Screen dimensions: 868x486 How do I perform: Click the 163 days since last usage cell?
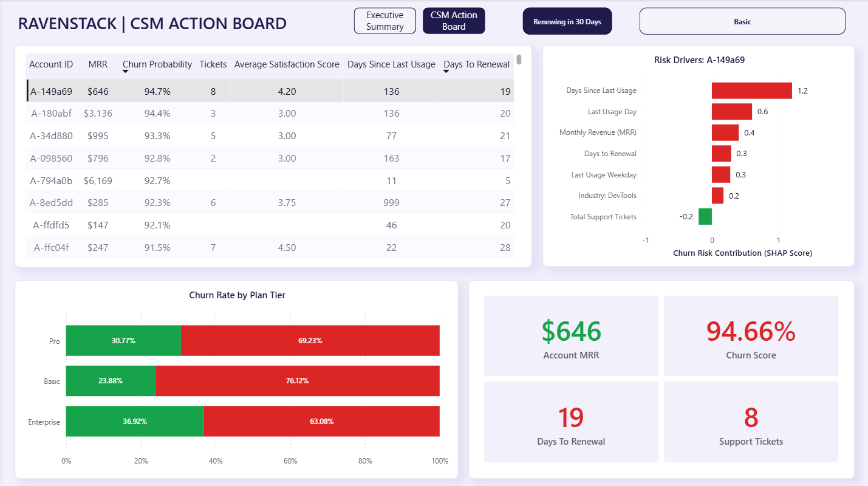[x=391, y=159]
